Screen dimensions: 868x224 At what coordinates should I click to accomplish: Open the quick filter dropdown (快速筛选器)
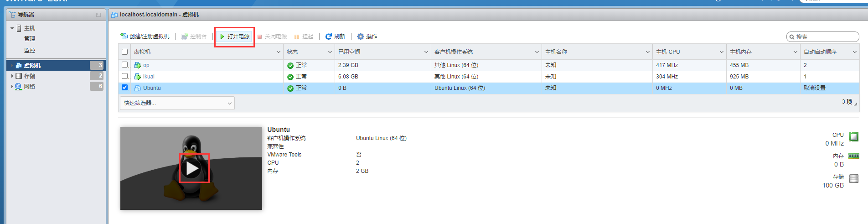pos(177,103)
